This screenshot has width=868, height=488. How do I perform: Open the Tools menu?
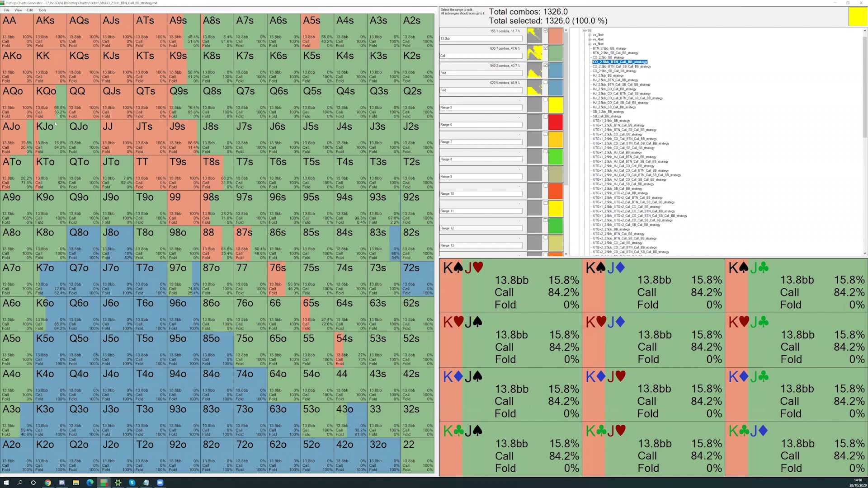(x=42, y=10)
